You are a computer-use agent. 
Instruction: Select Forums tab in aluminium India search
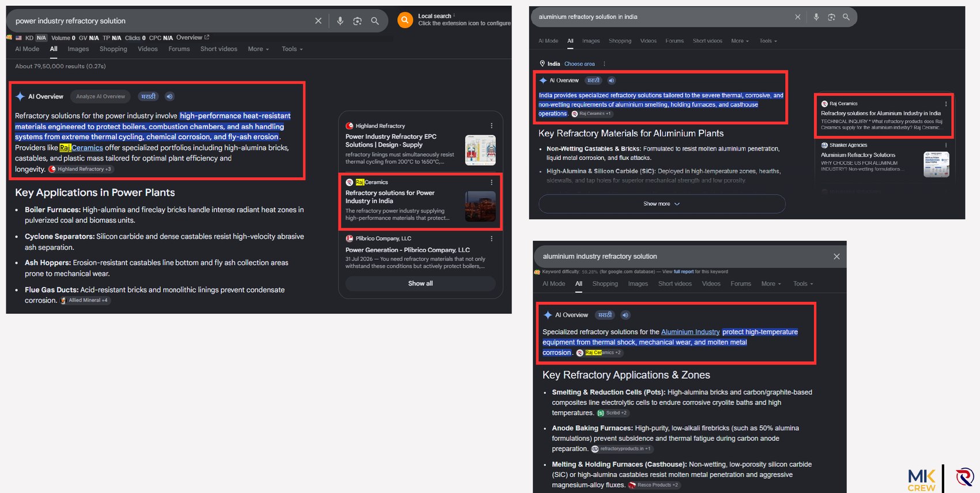(674, 41)
